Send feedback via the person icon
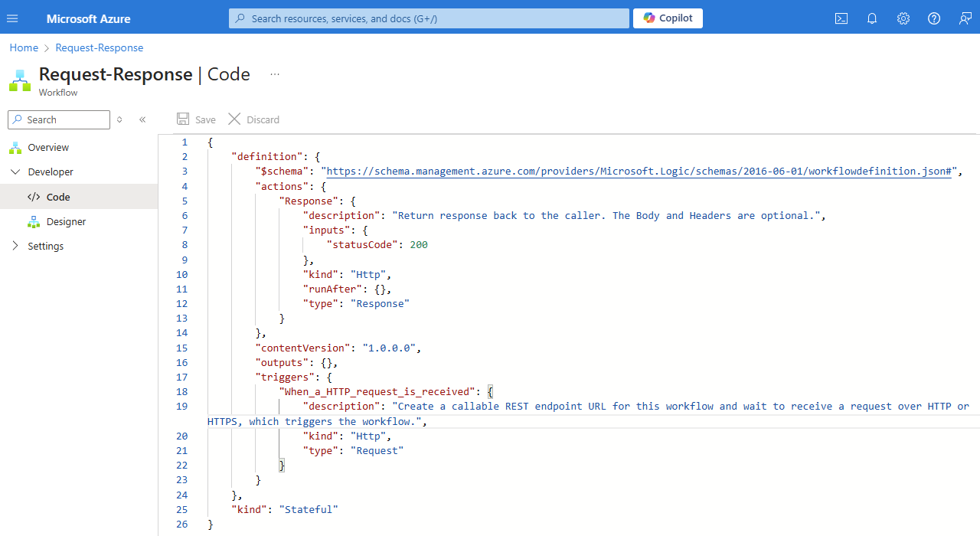The image size is (980, 536). (964, 18)
